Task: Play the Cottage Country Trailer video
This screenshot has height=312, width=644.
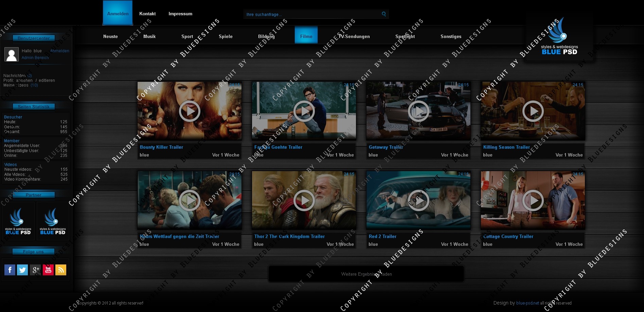Action: tap(533, 200)
